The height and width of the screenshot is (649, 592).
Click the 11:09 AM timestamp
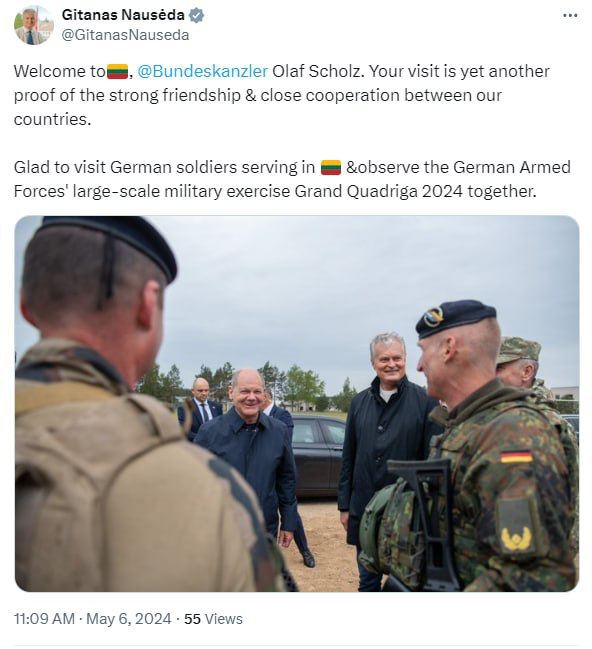click(44, 619)
